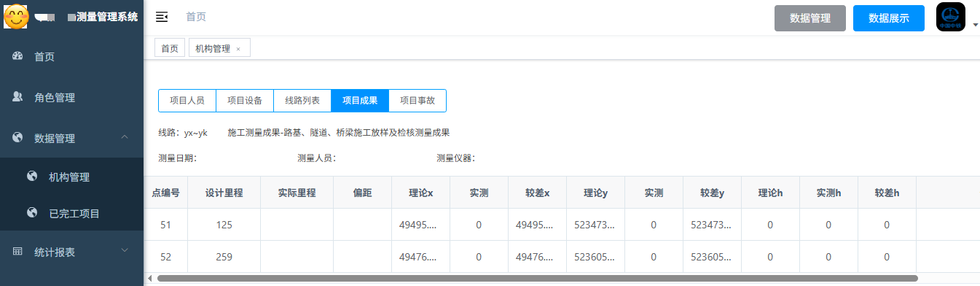Click the 首页 breadcrumb link
Screen dimensions: 980x286
(196, 17)
